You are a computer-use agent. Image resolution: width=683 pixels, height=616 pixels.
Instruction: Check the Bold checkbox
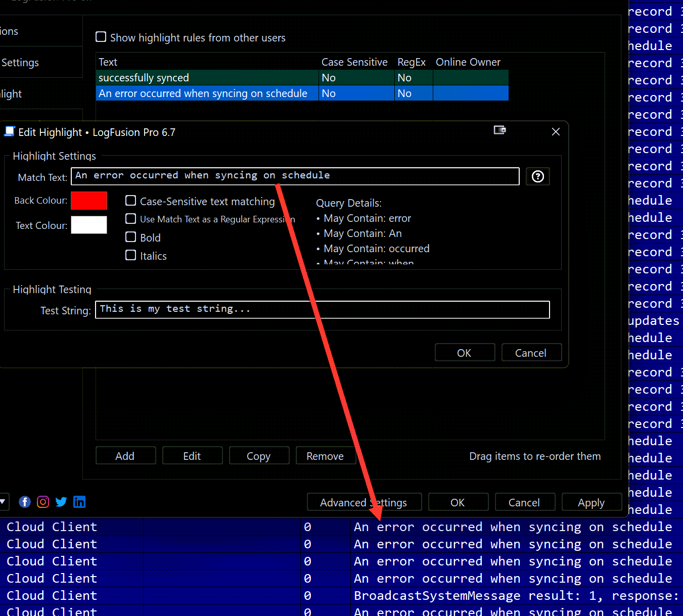(x=131, y=238)
